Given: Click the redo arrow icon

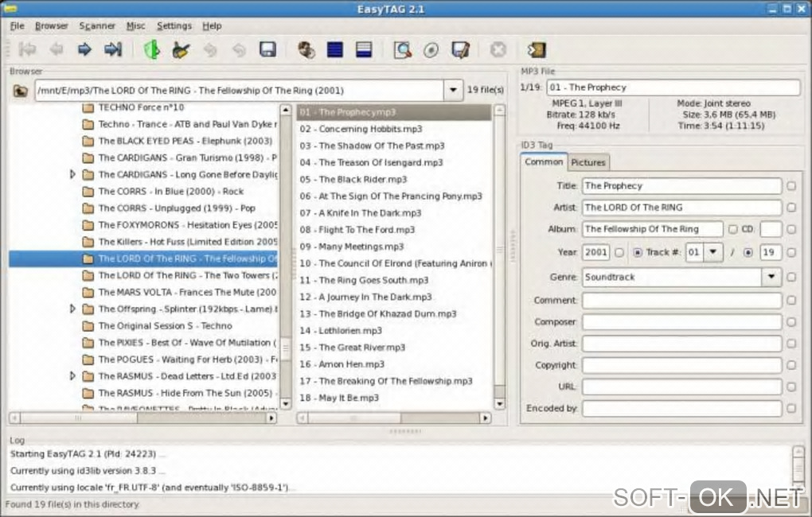Looking at the screenshot, I should point(239,49).
